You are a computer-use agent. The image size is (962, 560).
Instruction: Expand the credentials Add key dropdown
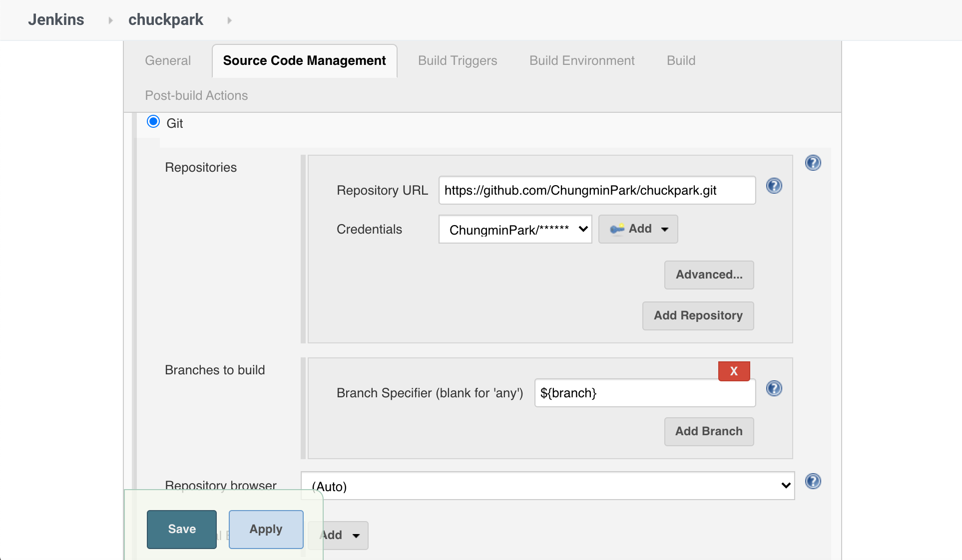tap(638, 229)
